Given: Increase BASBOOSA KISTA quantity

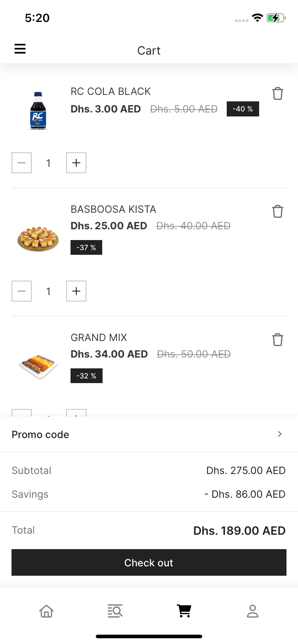Looking at the screenshot, I should point(76,291).
